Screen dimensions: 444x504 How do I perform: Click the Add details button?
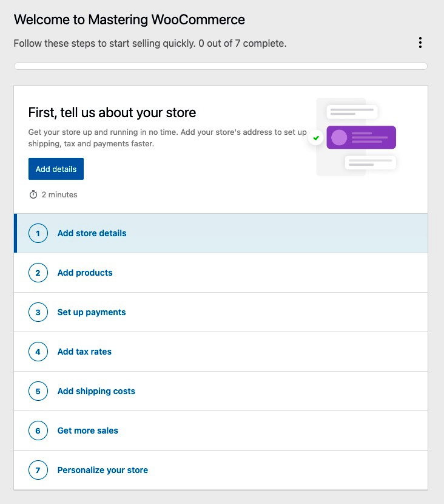[x=56, y=169]
